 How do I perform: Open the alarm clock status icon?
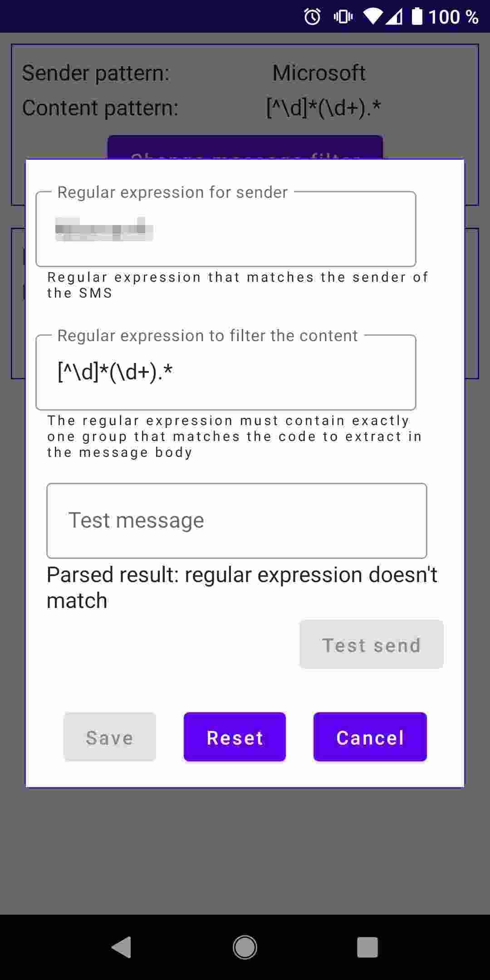(x=312, y=16)
